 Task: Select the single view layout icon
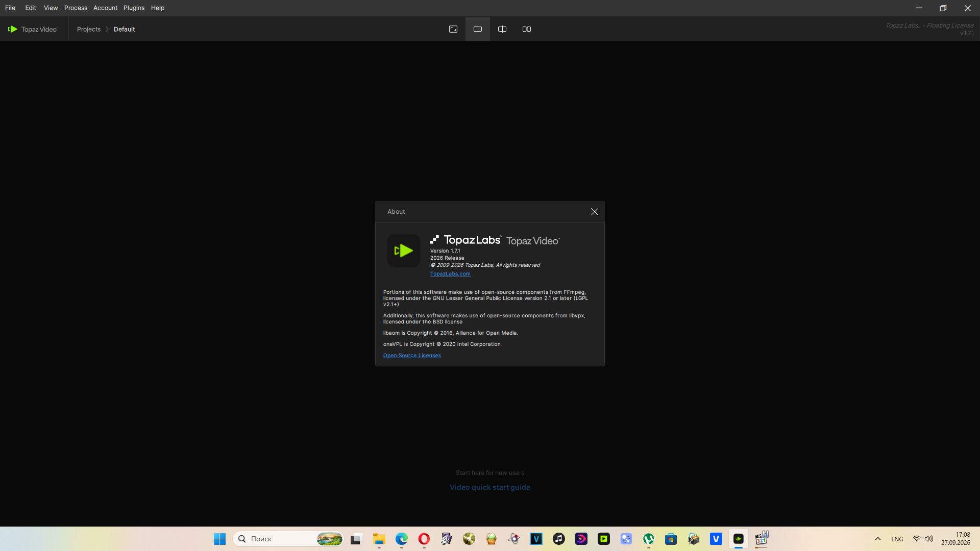478,29
